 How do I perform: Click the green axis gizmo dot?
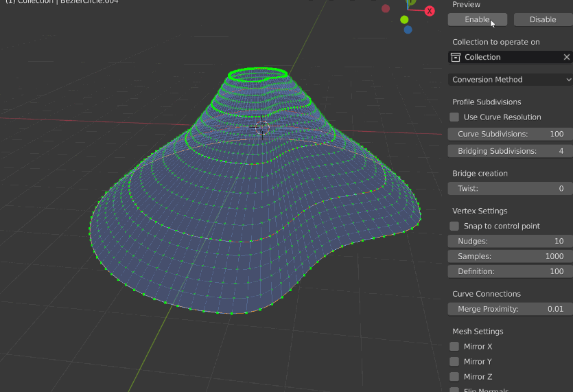tap(404, 20)
